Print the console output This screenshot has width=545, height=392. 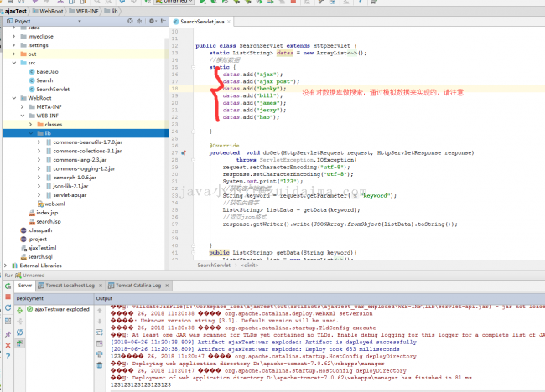(x=100, y=354)
